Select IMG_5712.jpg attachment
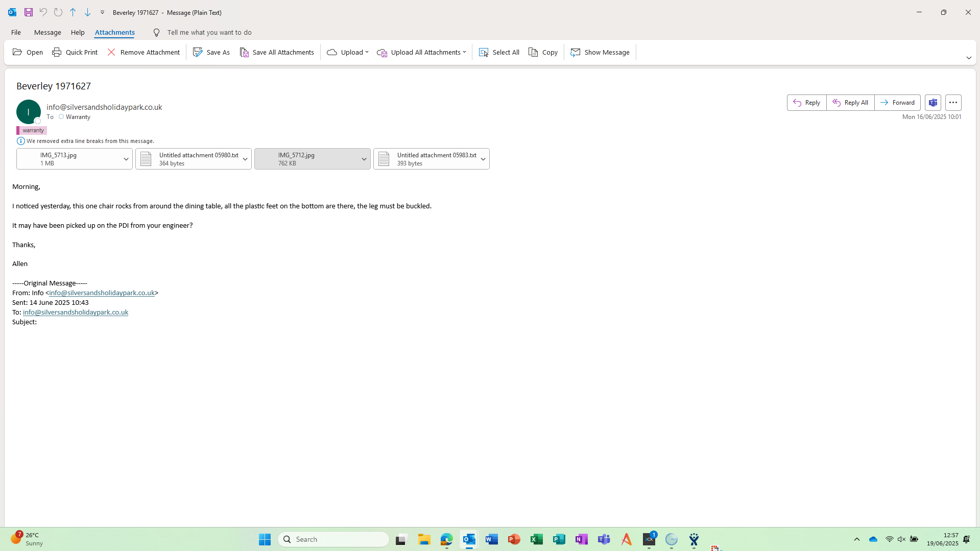This screenshot has width=980, height=551. [x=306, y=159]
